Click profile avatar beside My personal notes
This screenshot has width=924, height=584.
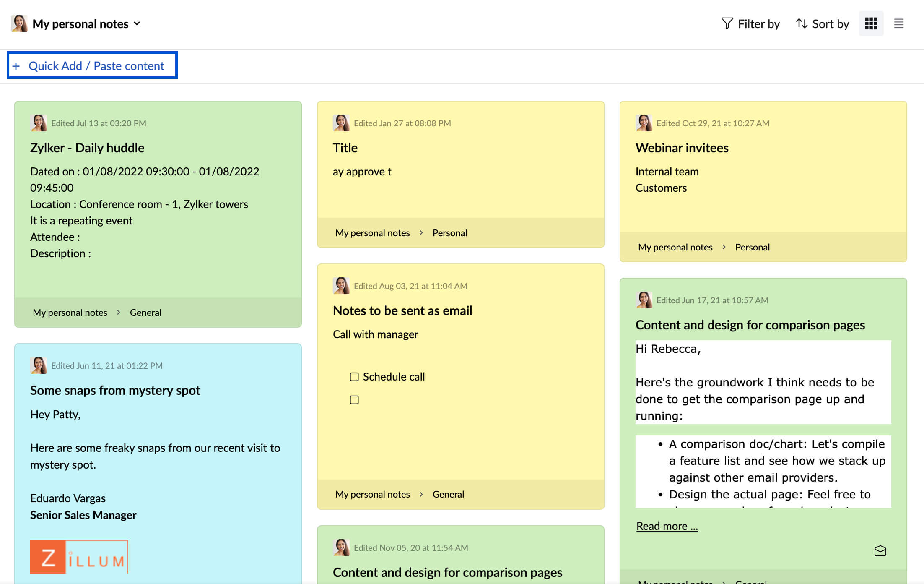(19, 23)
